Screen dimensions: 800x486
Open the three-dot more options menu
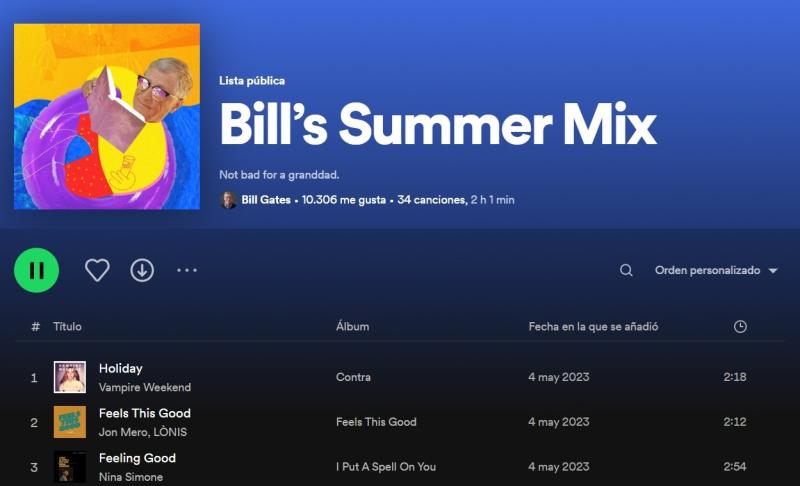pyautogui.click(x=187, y=270)
